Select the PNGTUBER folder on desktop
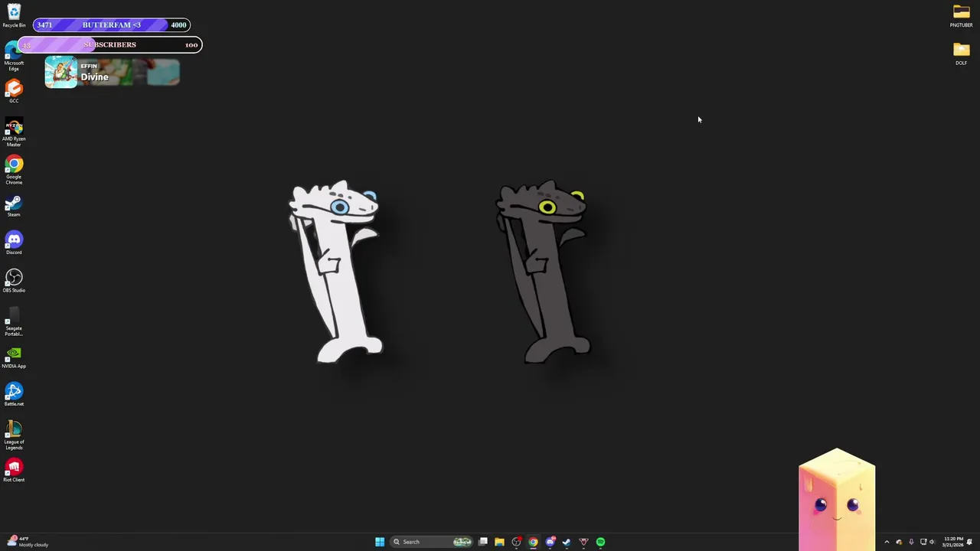 pos(961,15)
